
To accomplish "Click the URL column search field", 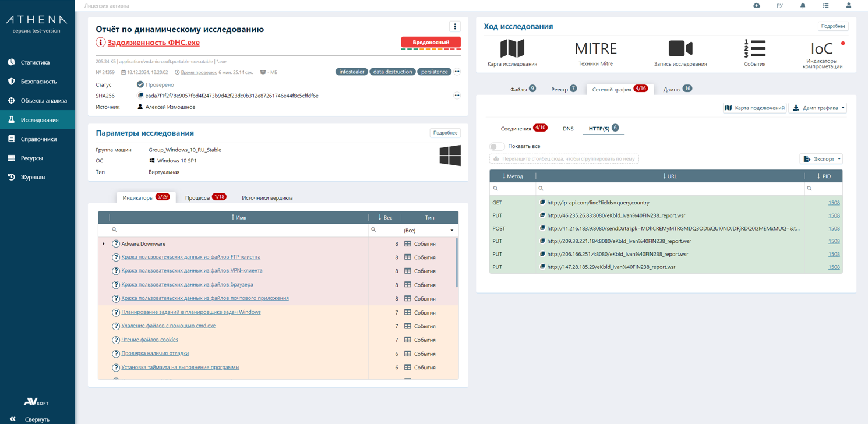I will pos(670,189).
